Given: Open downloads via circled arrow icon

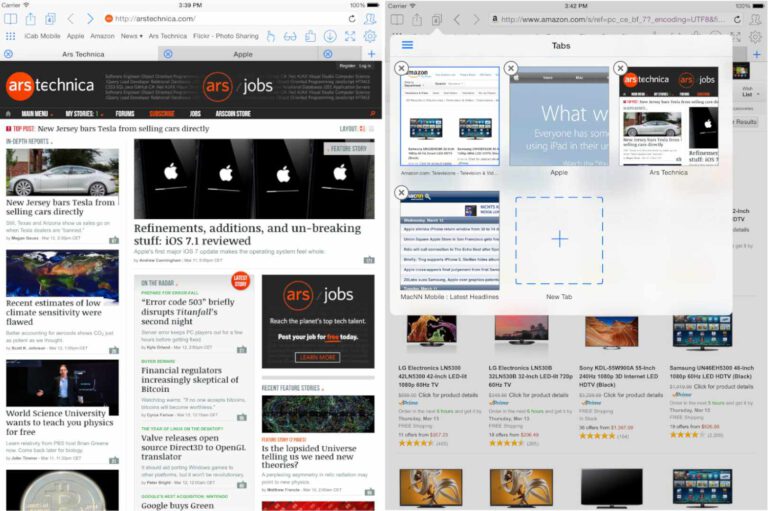Looking at the screenshot, I should [x=330, y=36].
